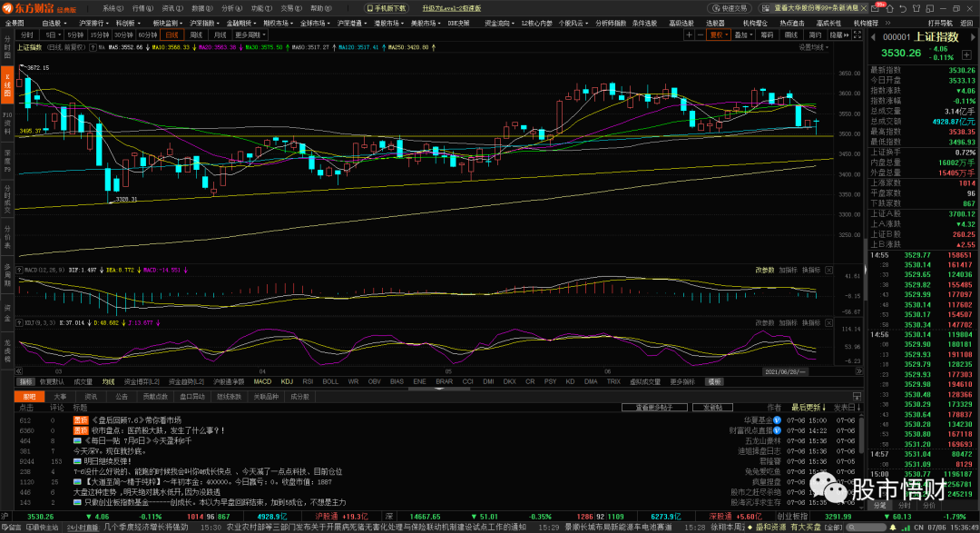Open the 交易 menu
Viewport: 980px width, 533px height.
[290, 8]
